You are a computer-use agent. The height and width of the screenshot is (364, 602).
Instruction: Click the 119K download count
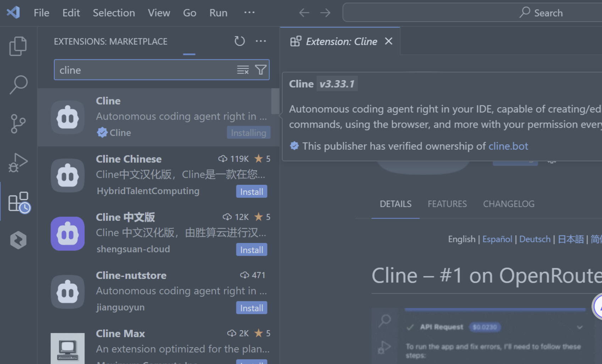point(234,159)
